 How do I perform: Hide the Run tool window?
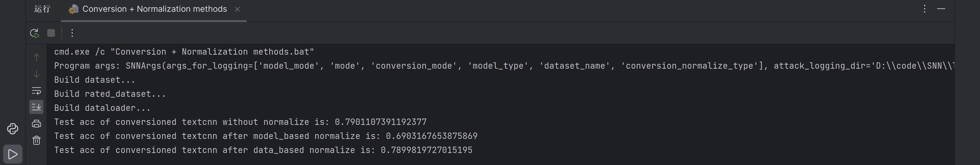point(941,9)
